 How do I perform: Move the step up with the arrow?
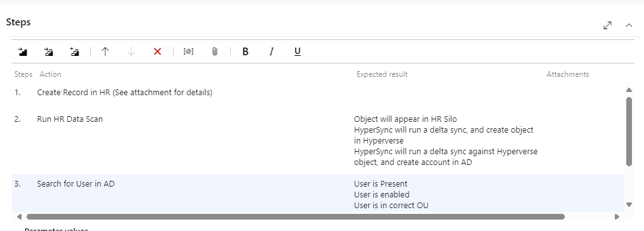click(x=105, y=52)
